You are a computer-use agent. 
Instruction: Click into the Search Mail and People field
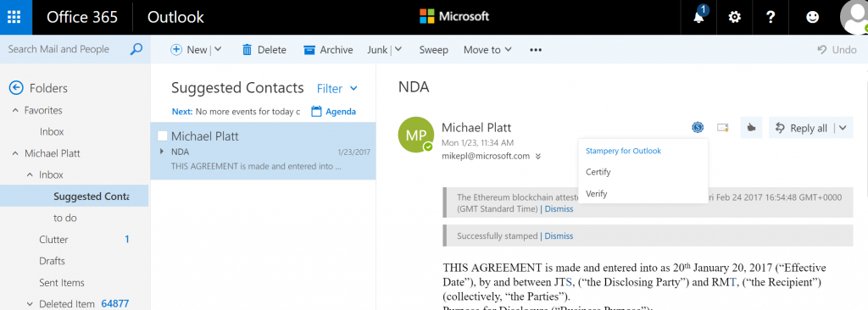pos(66,49)
